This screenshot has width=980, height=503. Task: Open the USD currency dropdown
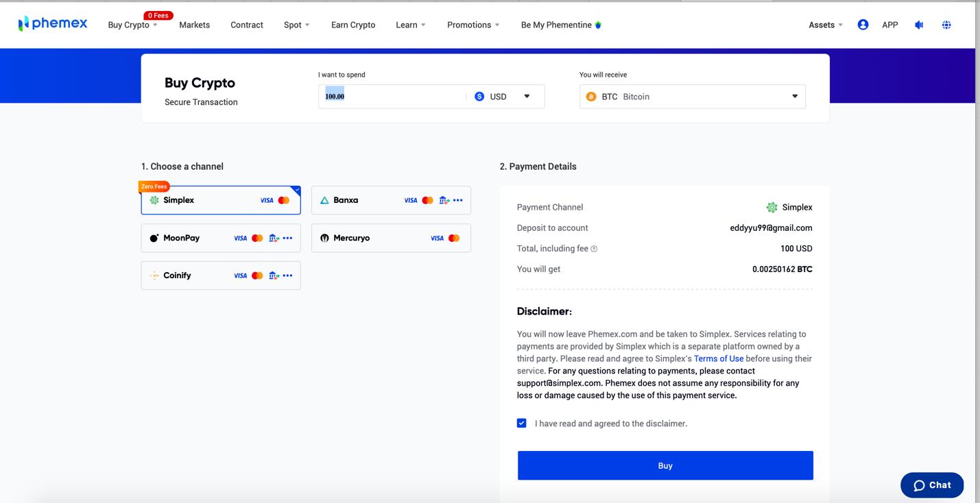click(527, 96)
